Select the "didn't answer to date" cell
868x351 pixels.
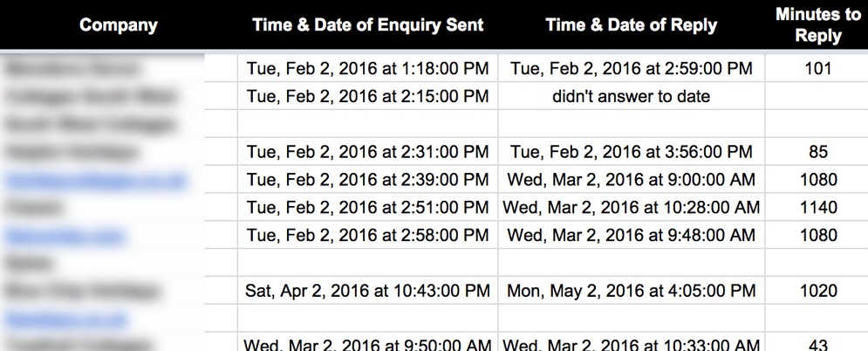[x=632, y=96]
